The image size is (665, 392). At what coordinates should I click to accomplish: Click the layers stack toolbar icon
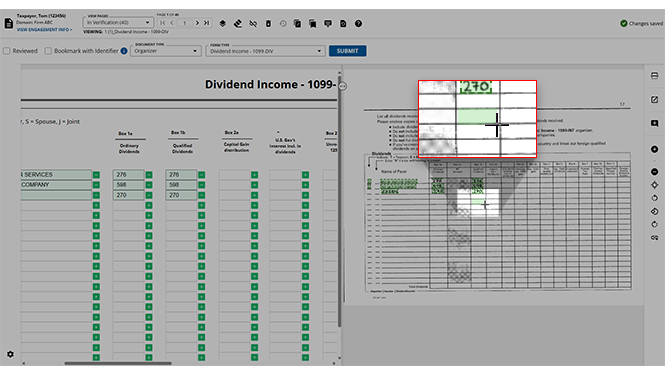(223, 24)
